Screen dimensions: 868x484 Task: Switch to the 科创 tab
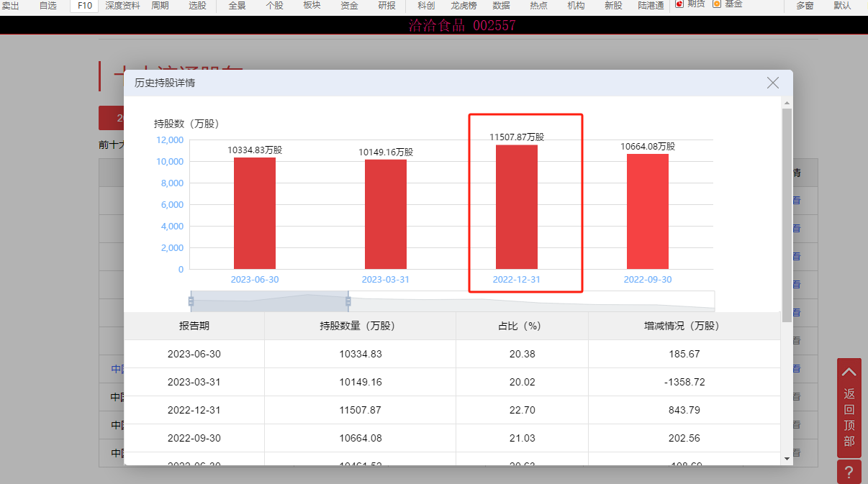[426, 5]
